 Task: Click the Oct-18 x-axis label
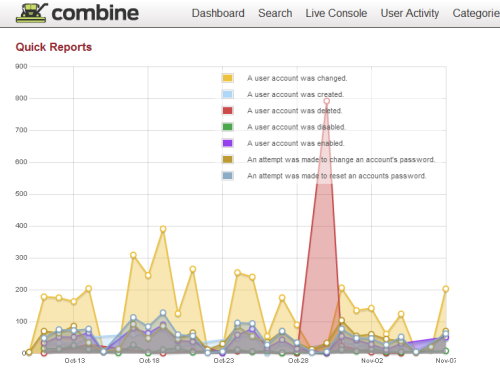[x=149, y=361]
